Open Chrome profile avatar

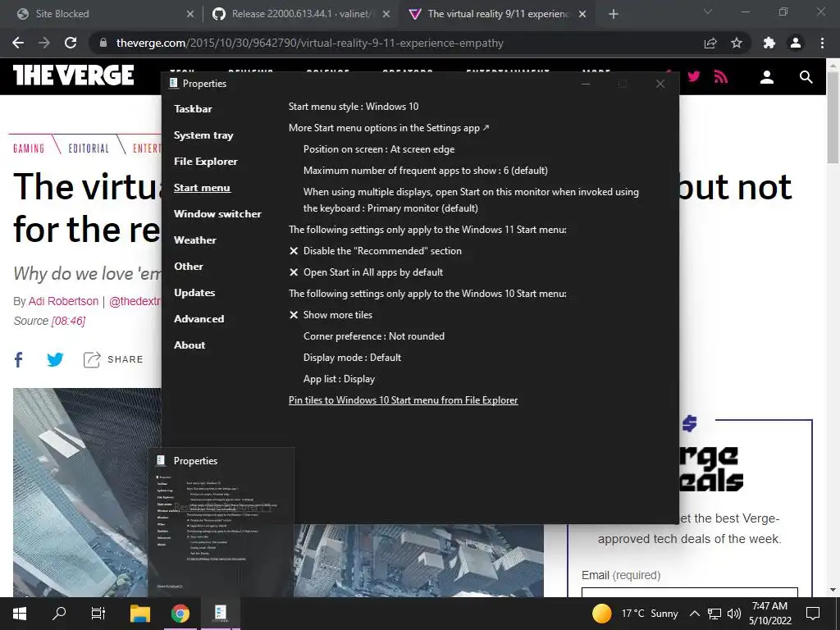click(x=796, y=43)
